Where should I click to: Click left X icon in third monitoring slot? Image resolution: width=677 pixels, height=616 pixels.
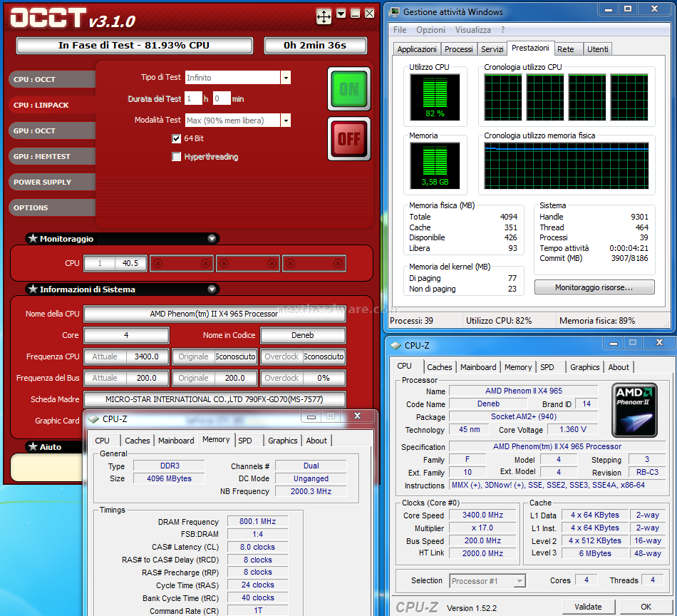coord(224,263)
